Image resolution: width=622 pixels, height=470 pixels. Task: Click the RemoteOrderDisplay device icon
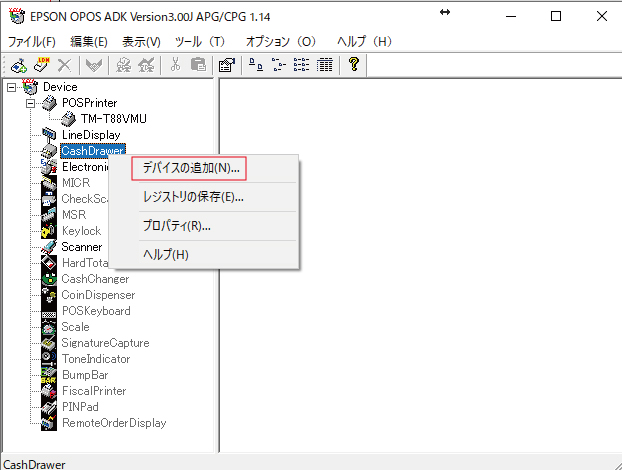[x=49, y=423]
